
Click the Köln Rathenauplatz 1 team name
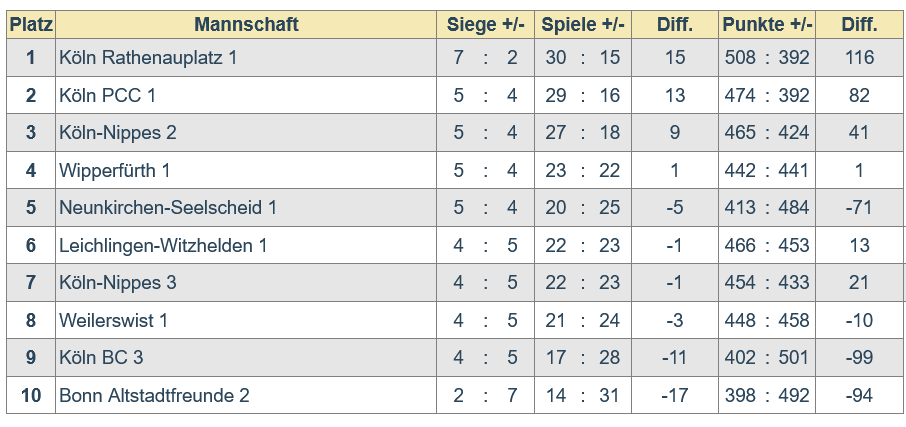pos(148,58)
